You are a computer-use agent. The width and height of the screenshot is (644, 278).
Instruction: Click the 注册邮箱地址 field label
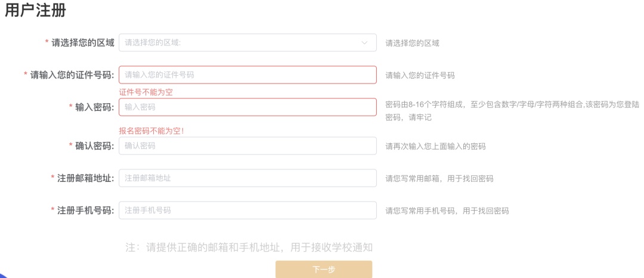point(85,178)
